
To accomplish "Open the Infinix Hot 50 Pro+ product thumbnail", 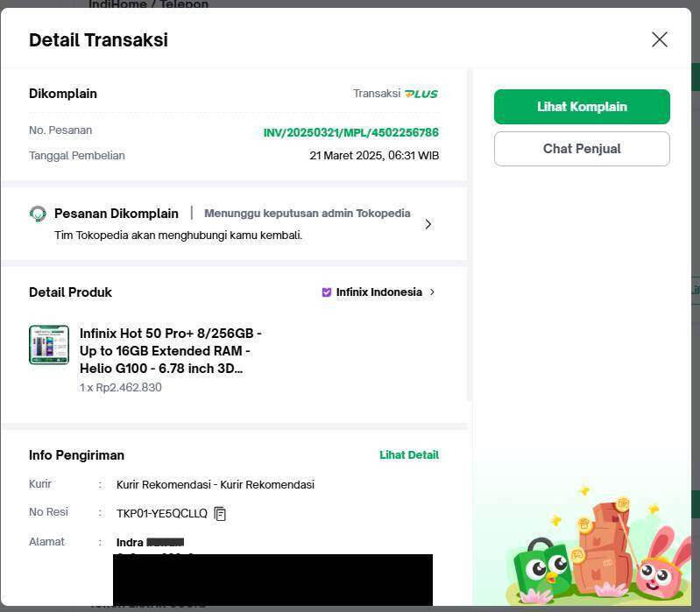I will (49, 344).
